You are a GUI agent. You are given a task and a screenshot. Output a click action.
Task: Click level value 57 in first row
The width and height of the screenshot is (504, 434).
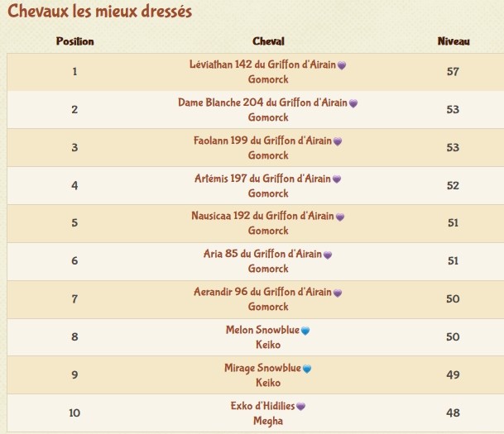453,72
